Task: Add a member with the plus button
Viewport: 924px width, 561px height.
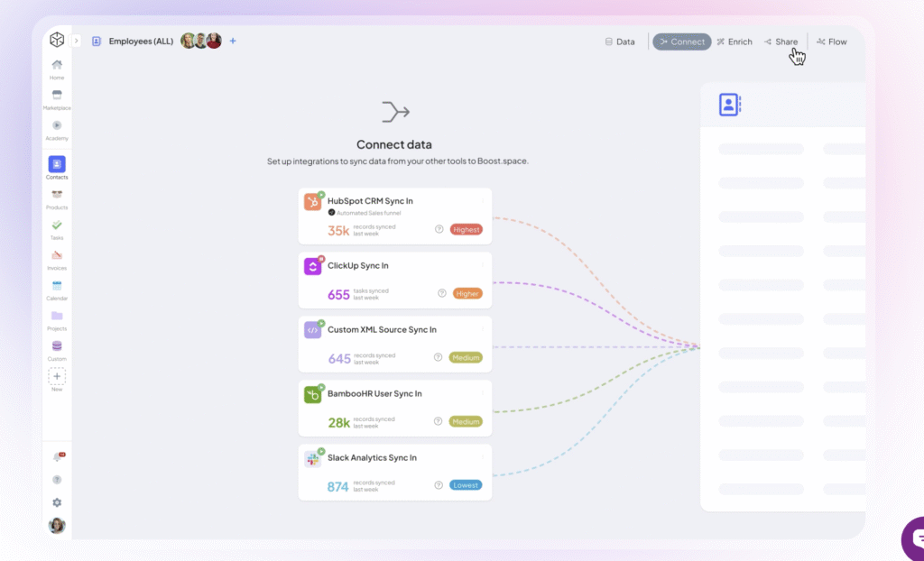Action: [233, 41]
